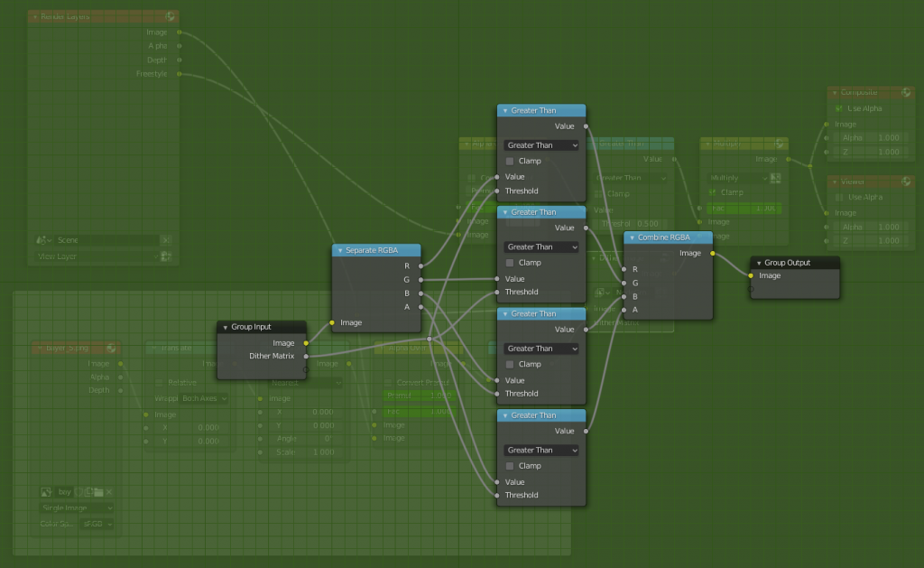Toggle Relative checkbox in the Translate node
924x568 pixels.
(159, 383)
